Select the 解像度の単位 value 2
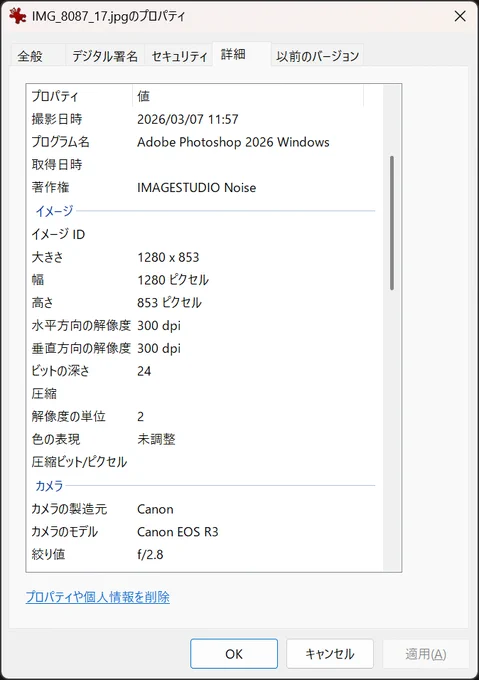The height and width of the screenshot is (680, 479). point(140,417)
